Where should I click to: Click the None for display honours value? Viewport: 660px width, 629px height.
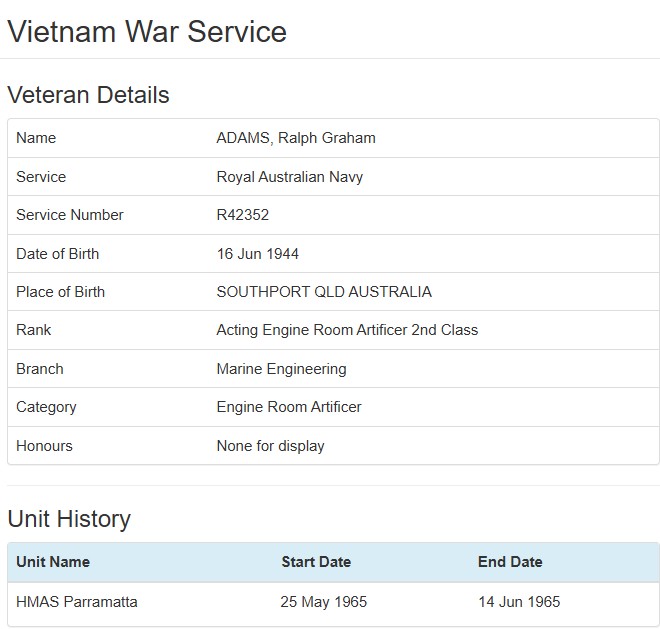270,446
